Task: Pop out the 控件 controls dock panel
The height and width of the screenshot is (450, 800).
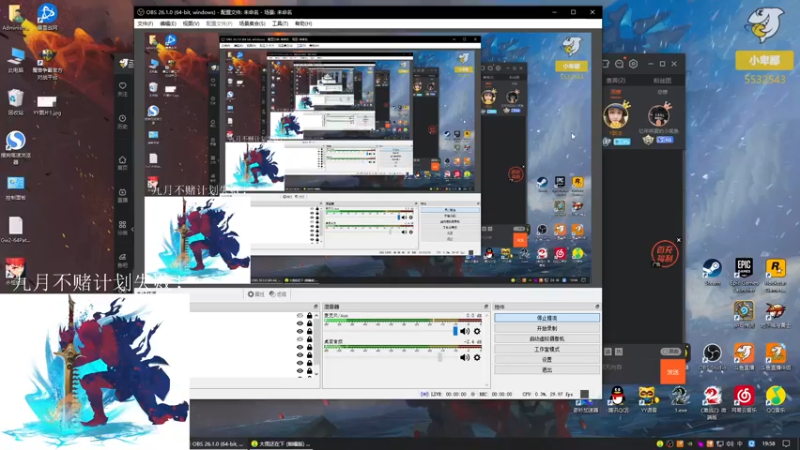Action: pos(597,307)
